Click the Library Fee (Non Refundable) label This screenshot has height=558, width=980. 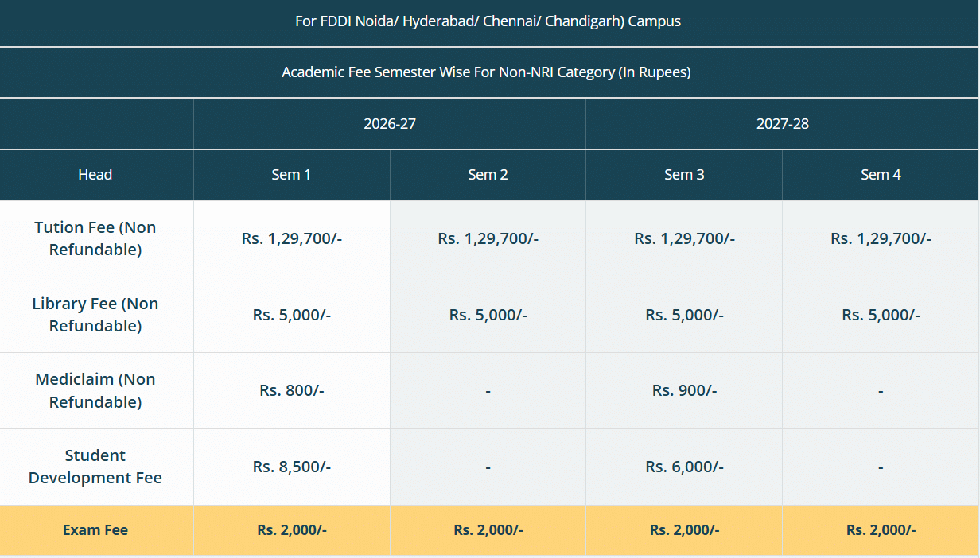click(x=95, y=315)
